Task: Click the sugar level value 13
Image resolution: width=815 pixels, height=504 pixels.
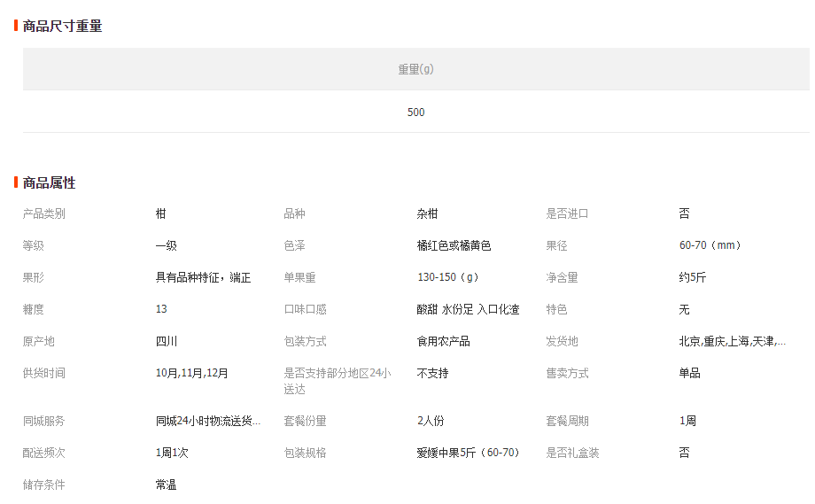Action: [161, 309]
